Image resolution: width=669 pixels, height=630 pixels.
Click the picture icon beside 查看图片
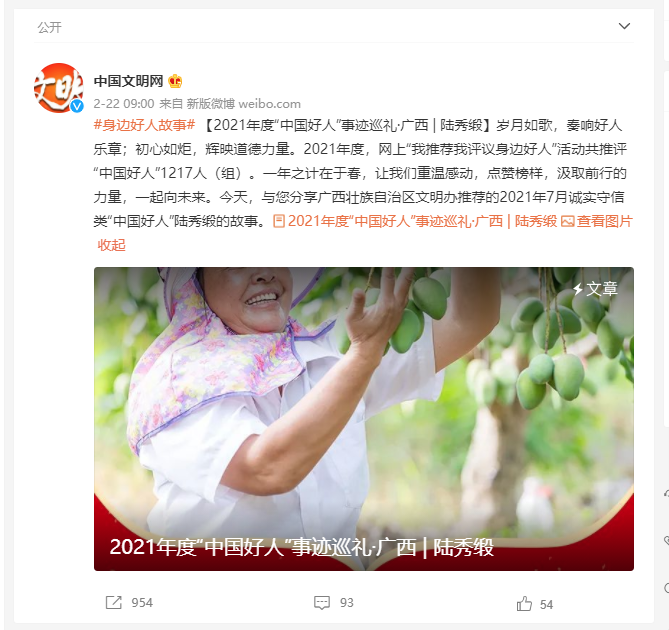coord(567,221)
